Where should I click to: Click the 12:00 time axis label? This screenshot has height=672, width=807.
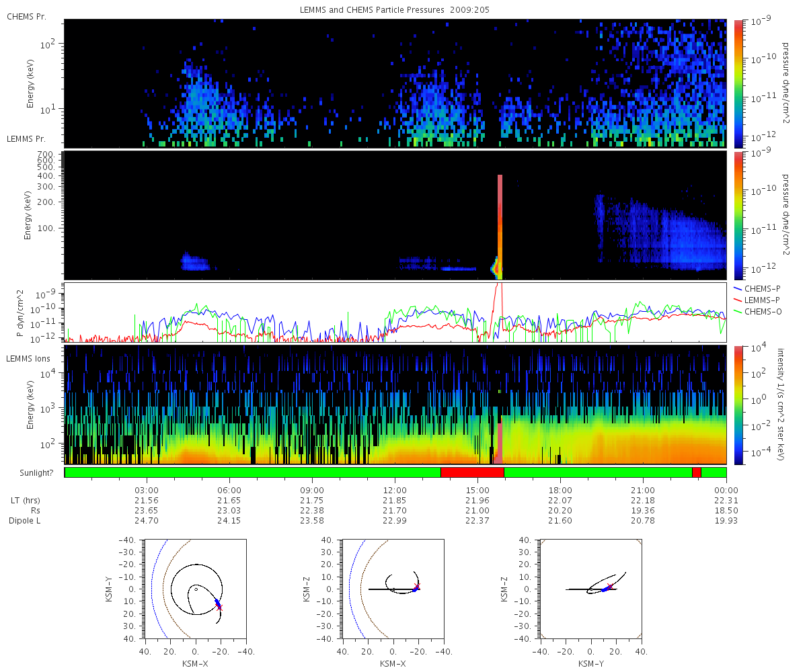(395, 490)
